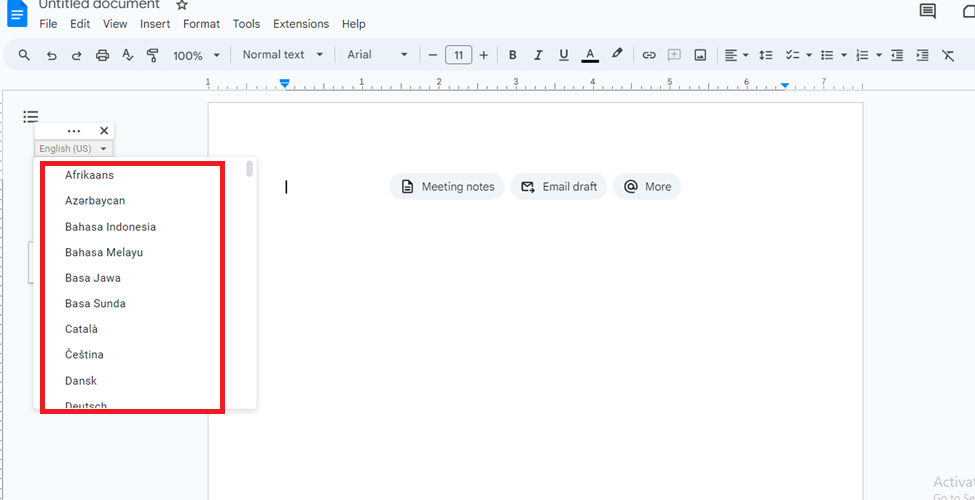Open voice typing more options dots
This screenshot has width=975, height=500.
74,131
